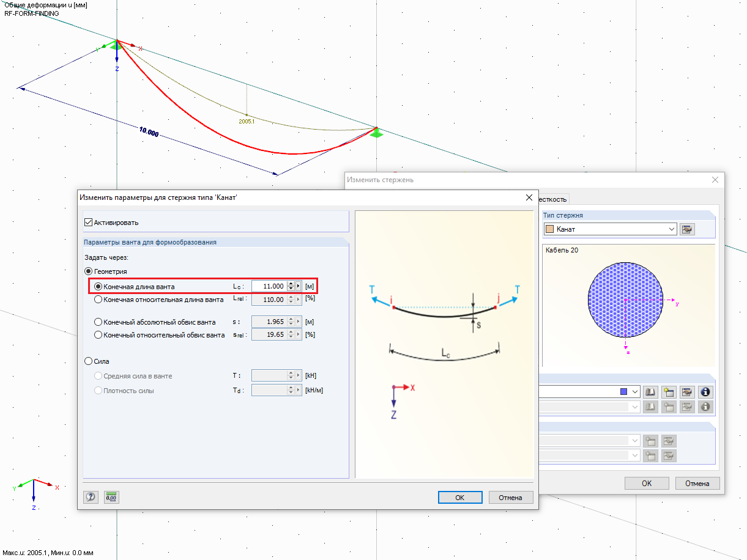
Task: Click the Lc spinner arrows
Action: click(x=291, y=286)
